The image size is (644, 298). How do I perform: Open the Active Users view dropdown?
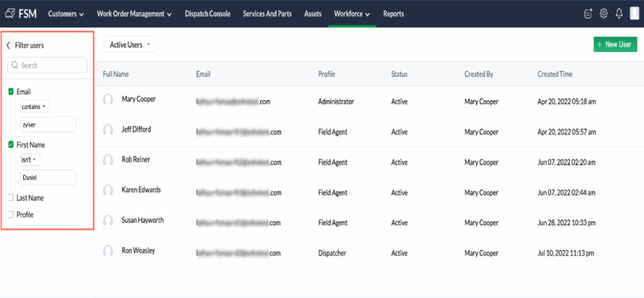coord(129,45)
